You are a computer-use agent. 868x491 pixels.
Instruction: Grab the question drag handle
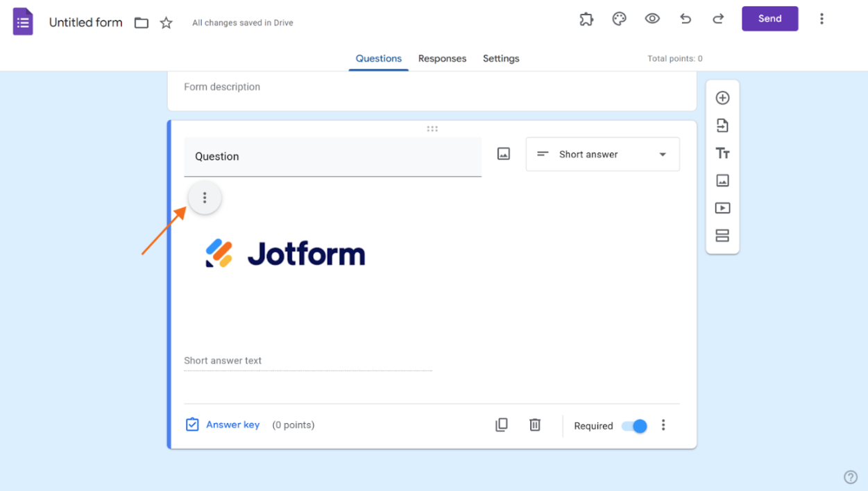click(432, 129)
